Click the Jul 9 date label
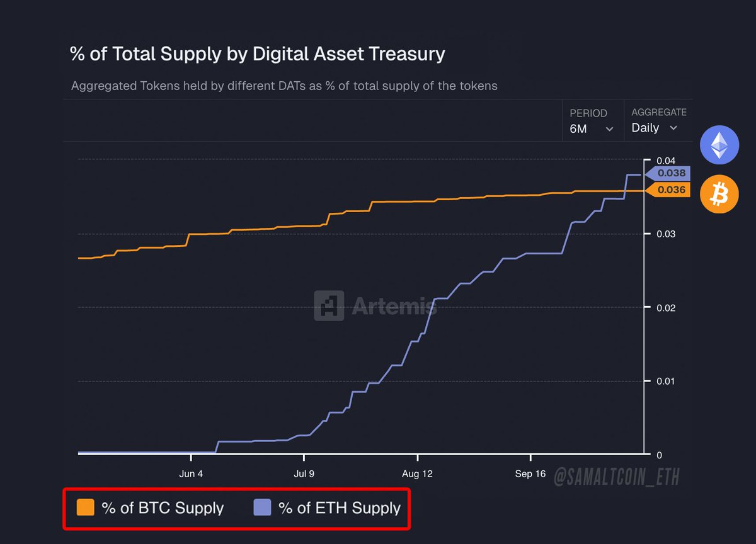The image size is (756, 544). (304, 474)
